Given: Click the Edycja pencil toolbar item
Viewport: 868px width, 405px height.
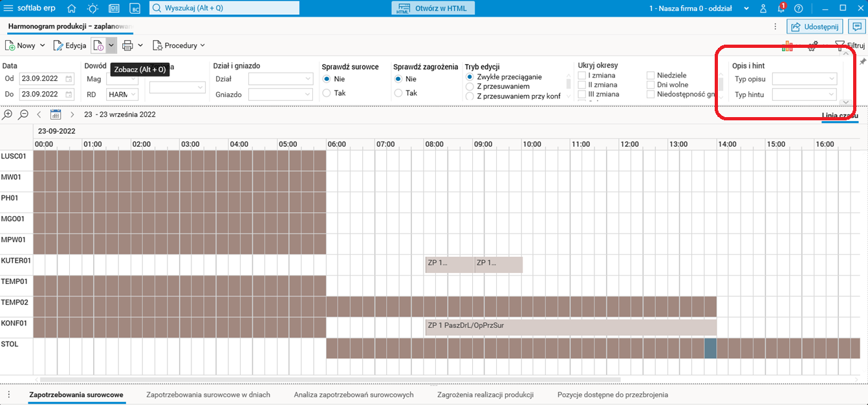Looking at the screenshot, I should click(x=70, y=45).
